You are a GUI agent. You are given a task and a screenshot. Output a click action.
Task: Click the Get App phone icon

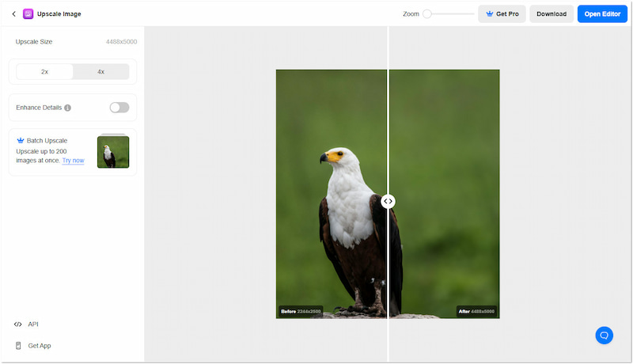[18, 346]
